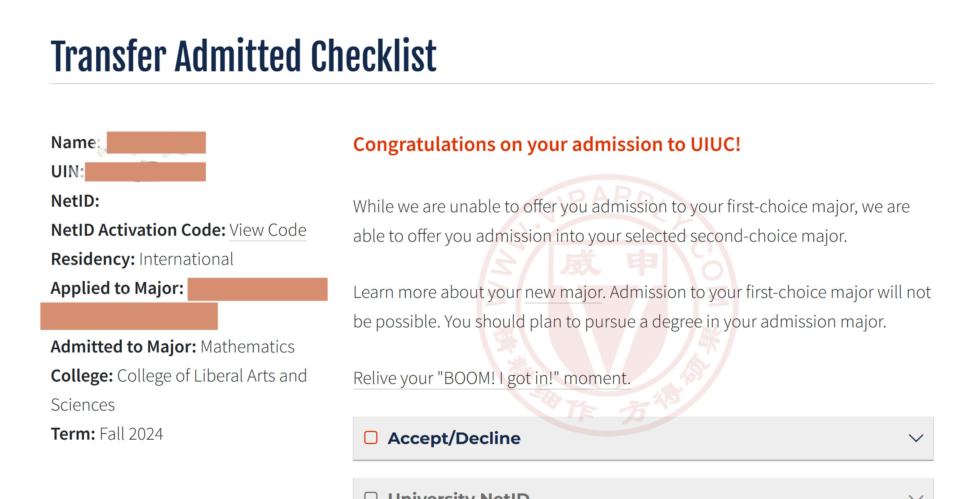Click the International residency value

click(x=186, y=259)
